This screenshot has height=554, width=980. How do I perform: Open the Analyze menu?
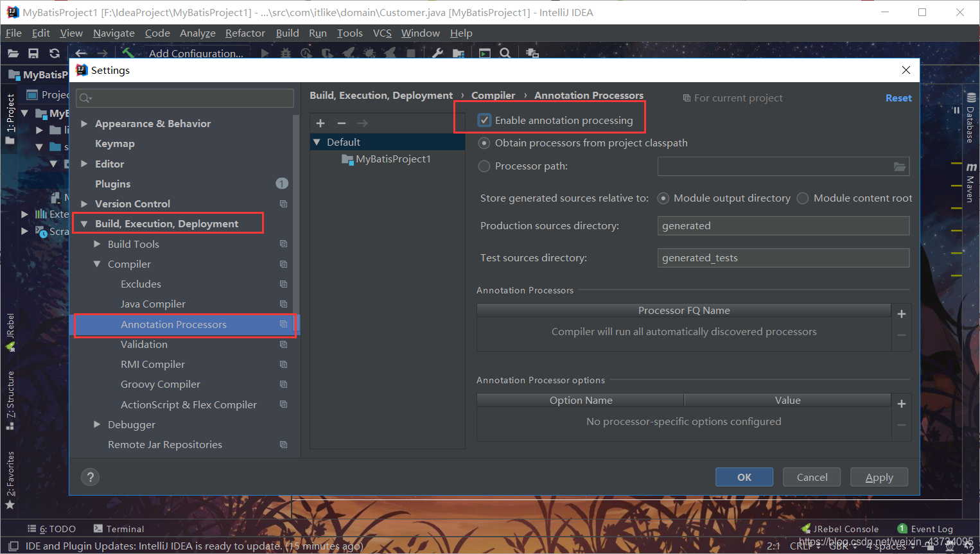pyautogui.click(x=198, y=33)
